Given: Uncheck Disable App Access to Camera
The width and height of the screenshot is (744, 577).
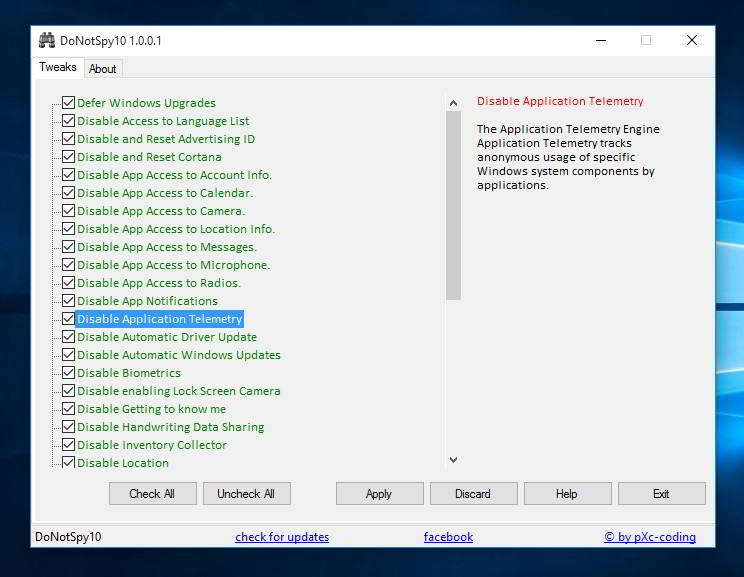Looking at the screenshot, I should point(68,211).
